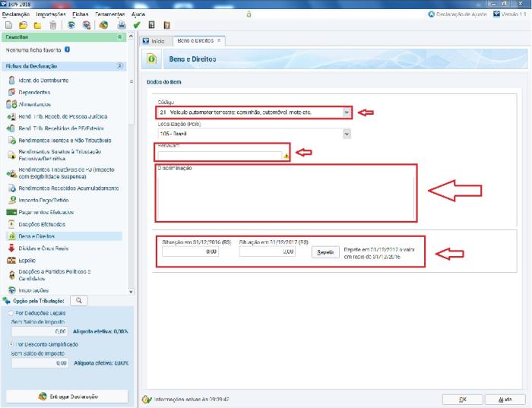Click the magnifier button beside Opção pela Tributação
Viewport: 532px width, 408px height.
(78, 301)
